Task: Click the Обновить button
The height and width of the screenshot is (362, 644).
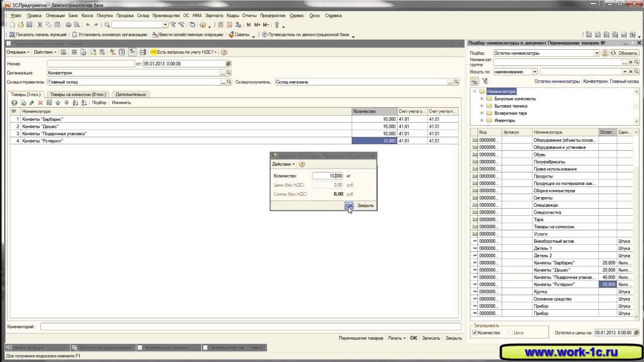Action: [624, 53]
